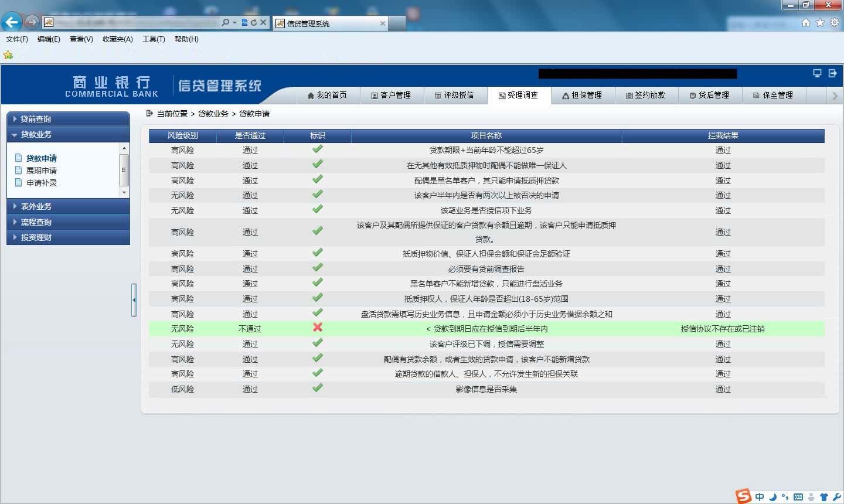This screenshot has height=504, width=844.
Task: Open the 贷后管理 tab
Action: coord(709,95)
